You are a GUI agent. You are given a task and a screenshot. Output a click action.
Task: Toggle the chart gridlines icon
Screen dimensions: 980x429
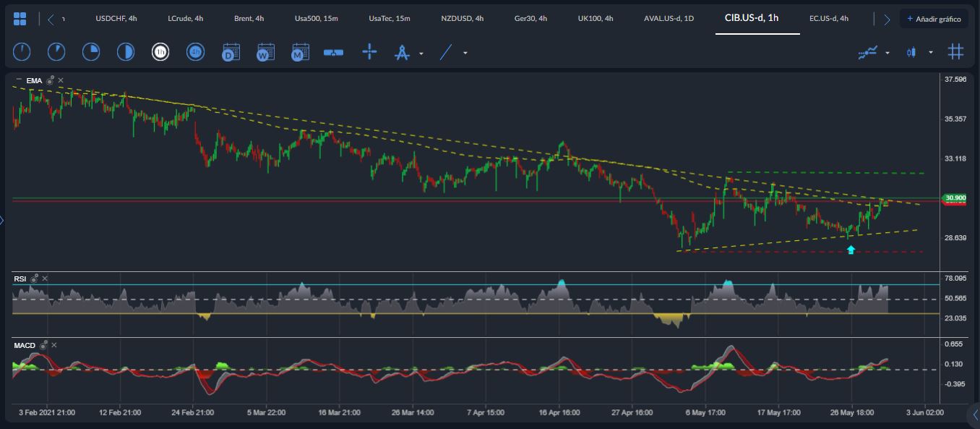pyautogui.click(x=955, y=52)
